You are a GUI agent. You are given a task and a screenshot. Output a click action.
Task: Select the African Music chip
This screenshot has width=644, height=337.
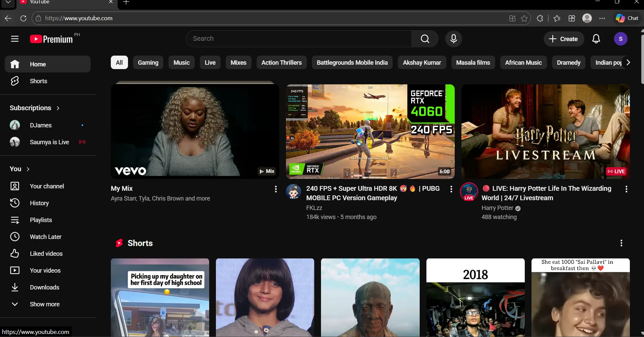coord(523,62)
